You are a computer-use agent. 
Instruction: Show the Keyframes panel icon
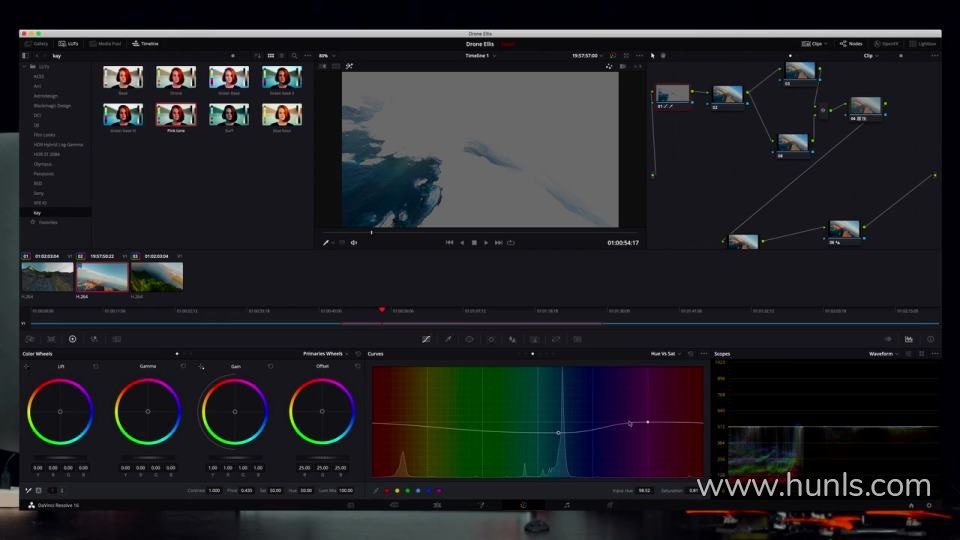coord(888,339)
